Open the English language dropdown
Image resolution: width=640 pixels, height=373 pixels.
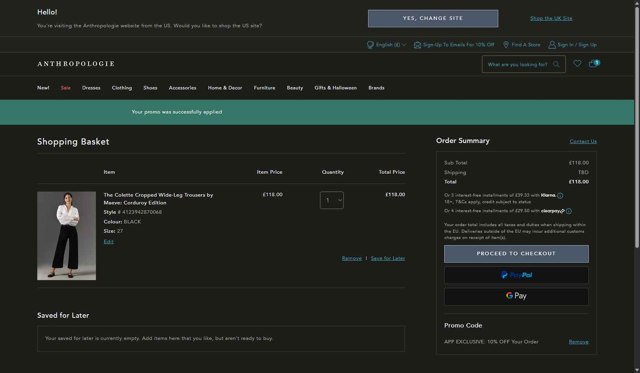pyautogui.click(x=386, y=45)
